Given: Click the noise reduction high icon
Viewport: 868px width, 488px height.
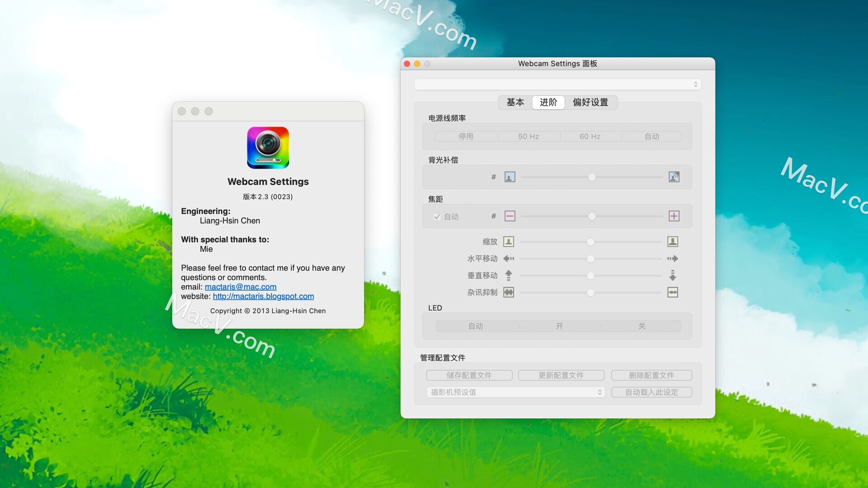Looking at the screenshot, I should tap(673, 292).
